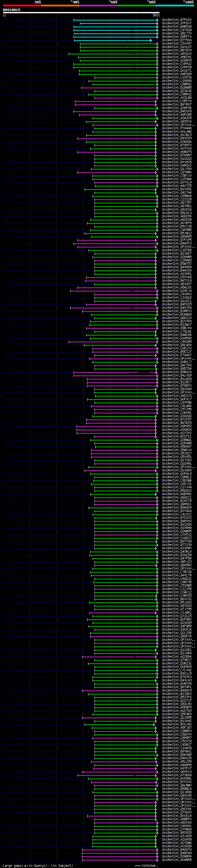Select the label UniRef100_Q01ET1
Viewport: 197px width, 868px height.
point(176,71)
